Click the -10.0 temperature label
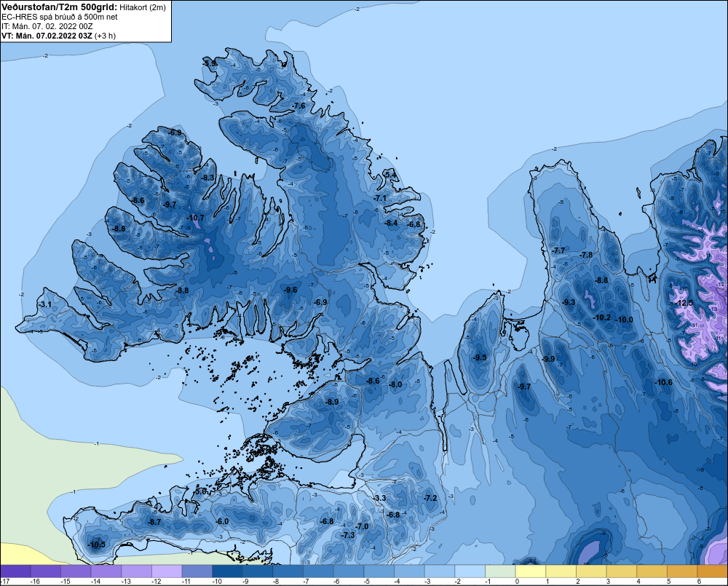This screenshot has width=728, height=586. (x=624, y=320)
